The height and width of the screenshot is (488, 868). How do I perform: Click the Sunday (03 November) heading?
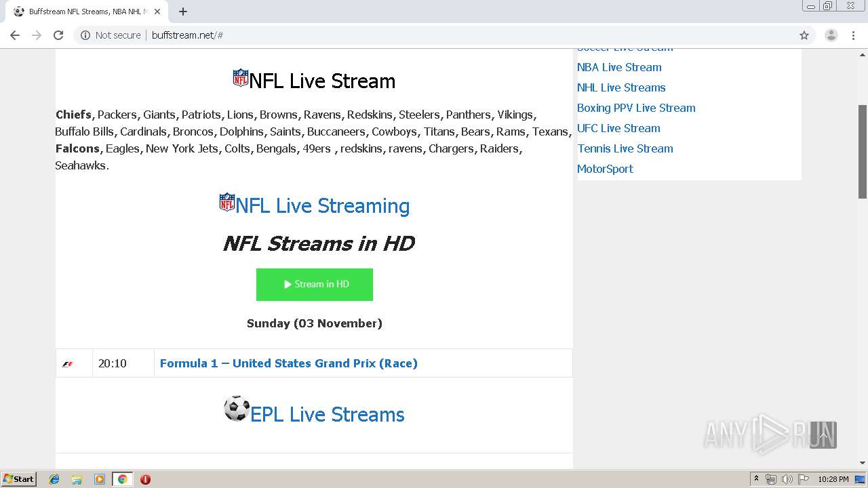click(x=315, y=323)
